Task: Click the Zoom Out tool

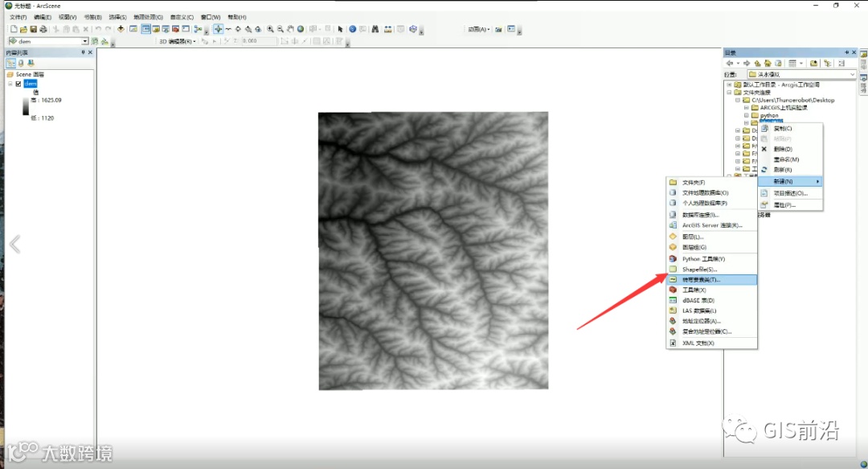Action: 280,29
